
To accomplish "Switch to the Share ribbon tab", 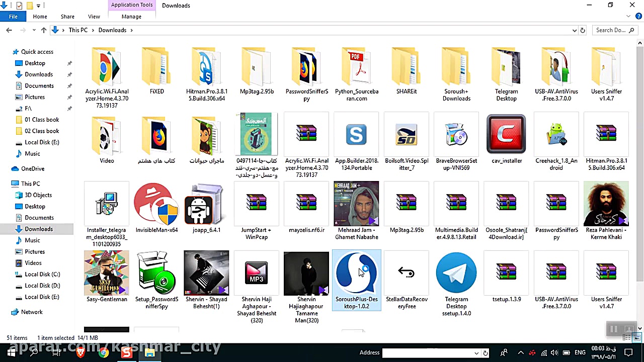I will [x=67, y=17].
